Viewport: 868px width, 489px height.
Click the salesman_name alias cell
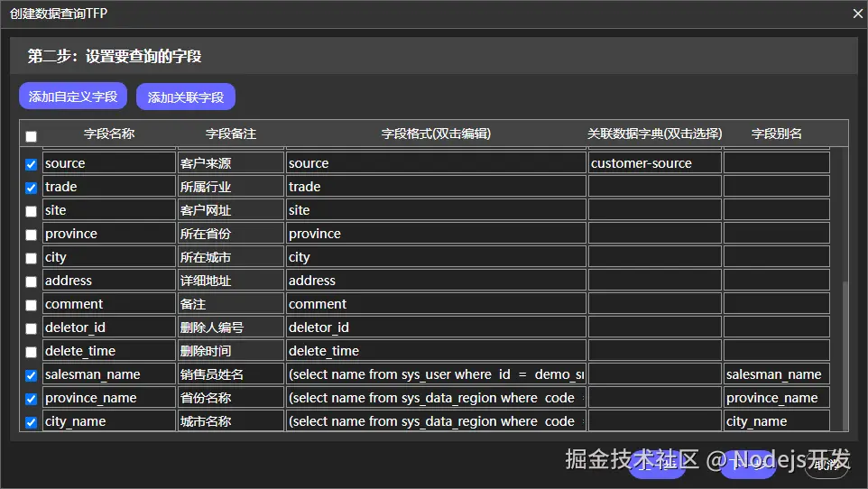[777, 374]
